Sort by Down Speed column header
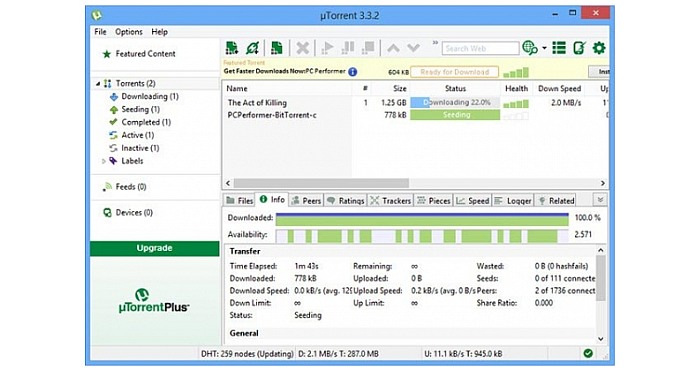700x370 pixels. click(x=559, y=89)
